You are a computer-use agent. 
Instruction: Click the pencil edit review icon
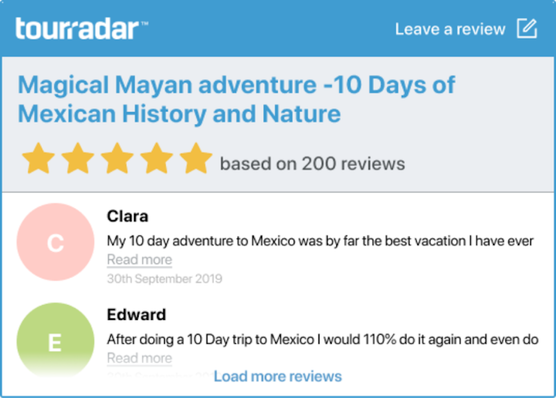(527, 28)
